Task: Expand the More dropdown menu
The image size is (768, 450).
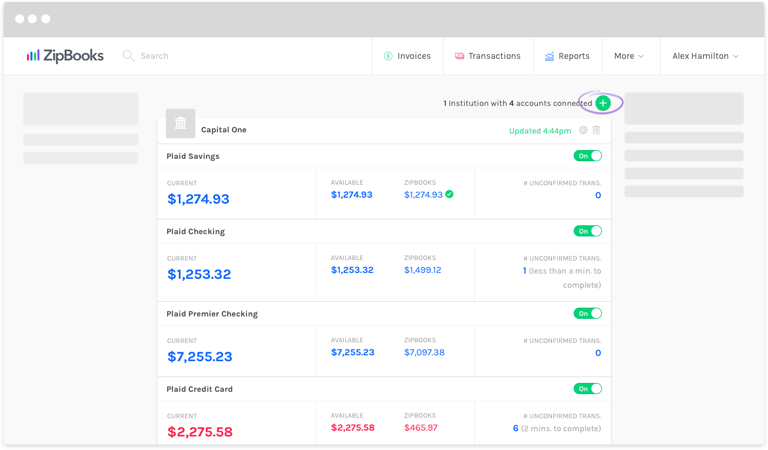Action: pyautogui.click(x=629, y=56)
